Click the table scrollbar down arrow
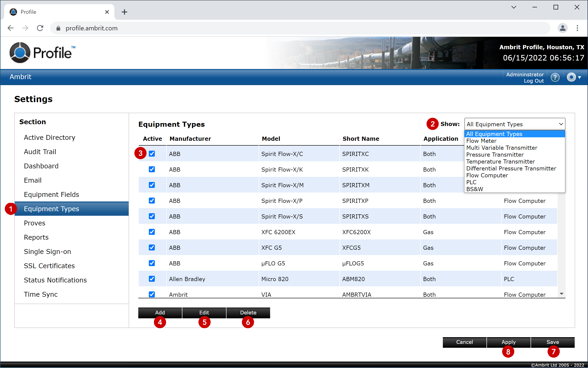The height and width of the screenshot is (368, 588). pos(561,294)
